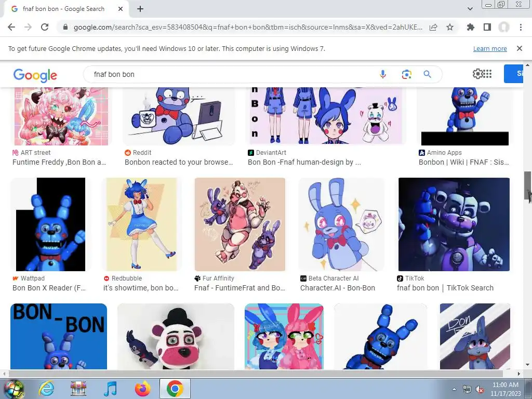
Task: Open the Wattpad Bon Bon X Reader image
Action: (x=50, y=224)
